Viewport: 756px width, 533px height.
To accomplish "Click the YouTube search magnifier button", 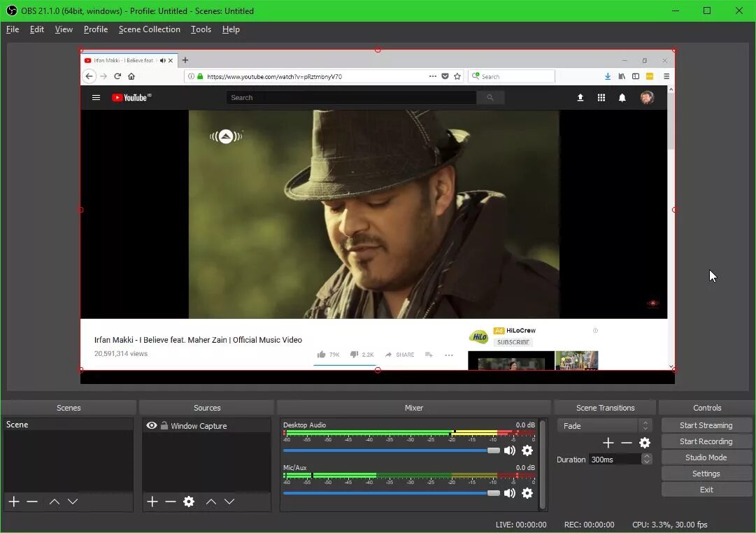I will tap(490, 97).
